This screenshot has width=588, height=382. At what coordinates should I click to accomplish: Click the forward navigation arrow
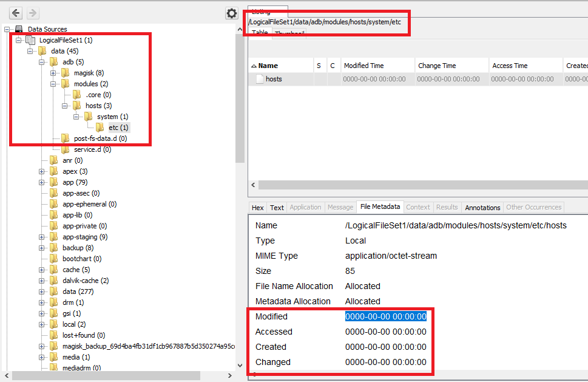[32, 13]
